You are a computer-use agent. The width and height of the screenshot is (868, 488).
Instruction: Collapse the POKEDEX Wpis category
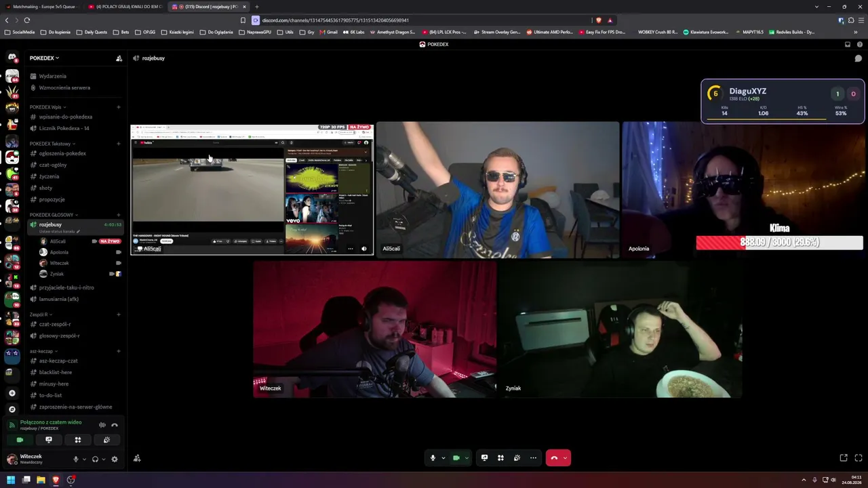(x=48, y=107)
